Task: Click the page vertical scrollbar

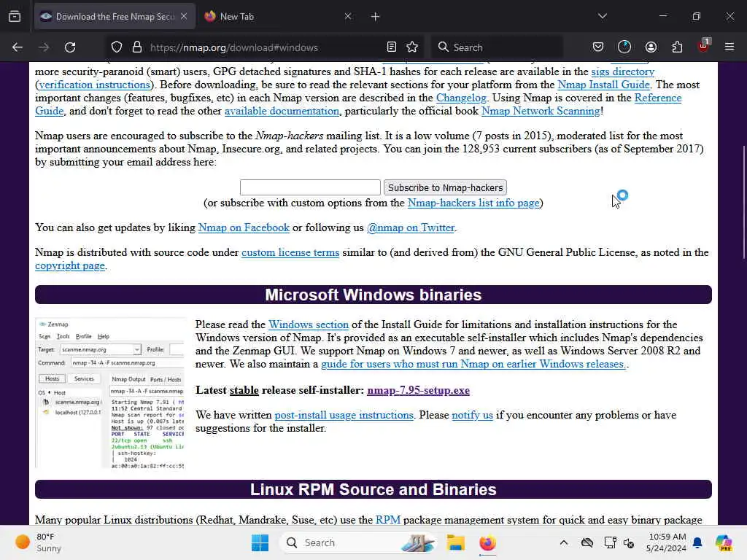Action: (743, 203)
